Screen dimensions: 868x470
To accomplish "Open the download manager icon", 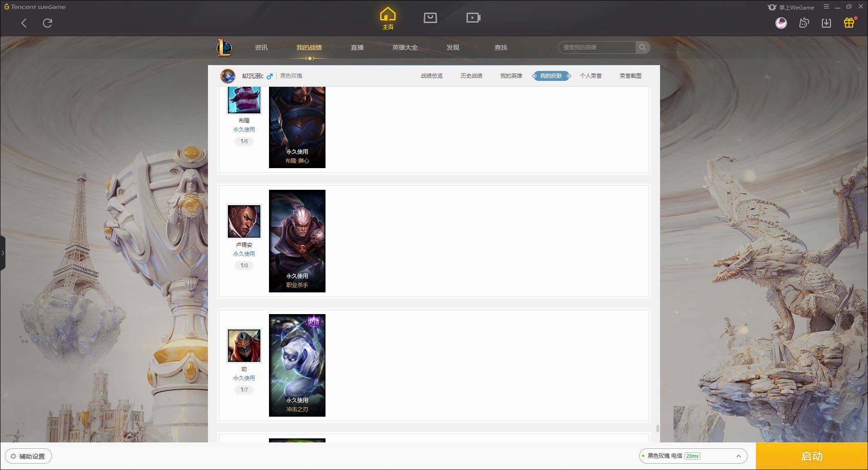I will pyautogui.click(x=826, y=23).
